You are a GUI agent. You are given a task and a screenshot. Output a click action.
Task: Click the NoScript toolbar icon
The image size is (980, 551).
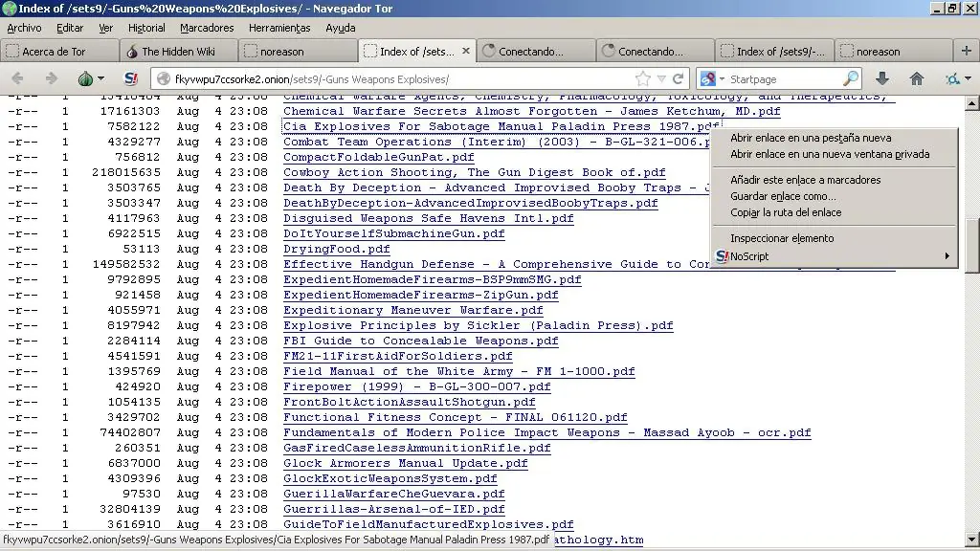point(130,78)
